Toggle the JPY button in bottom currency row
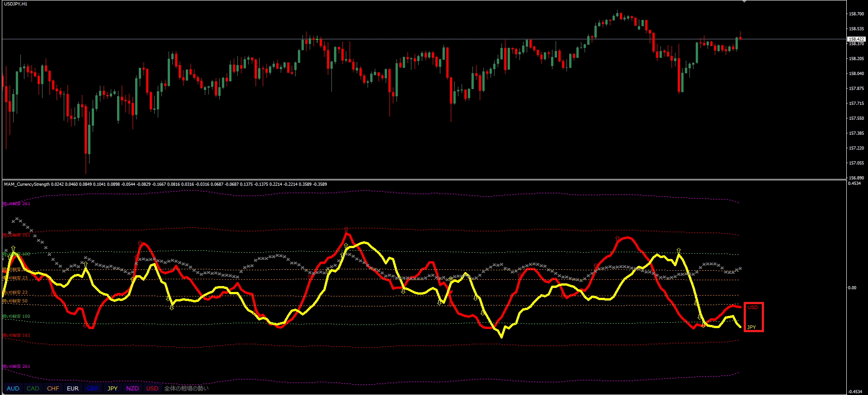This screenshot has width=868, height=395. tap(113, 388)
